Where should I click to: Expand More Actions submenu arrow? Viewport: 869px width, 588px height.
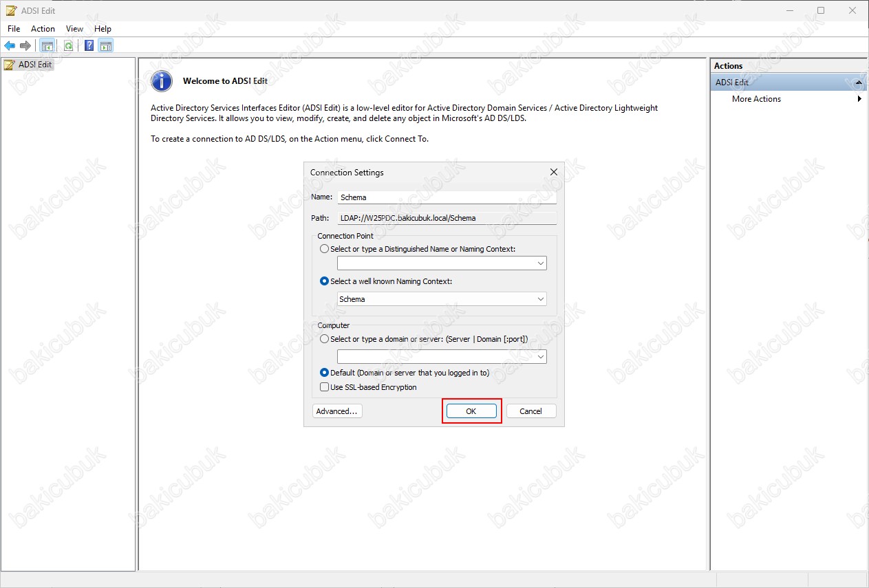point(859,99)
